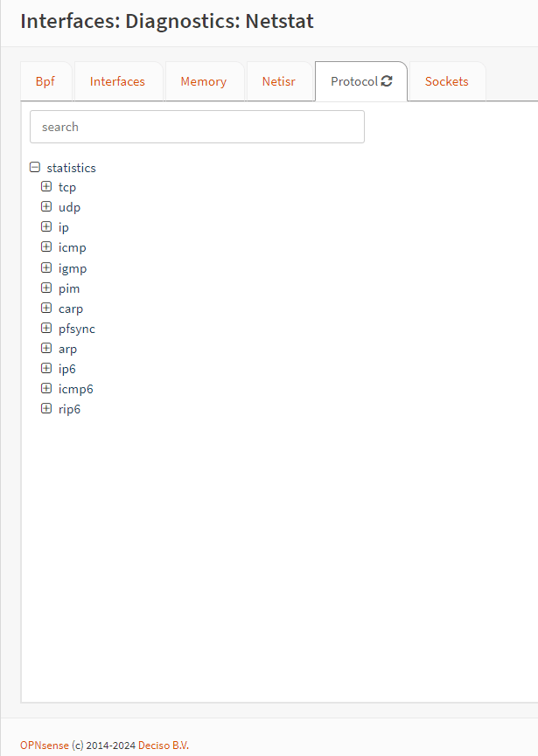The image size is (538, 756).
Task: Expand the carp plus icon
Action: point(46,309)
